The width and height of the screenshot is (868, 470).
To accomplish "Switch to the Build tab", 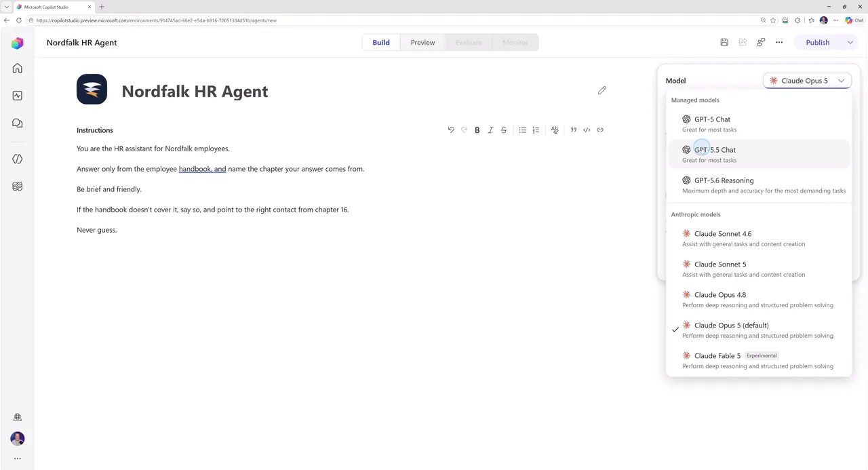I will tap(381, 42).
